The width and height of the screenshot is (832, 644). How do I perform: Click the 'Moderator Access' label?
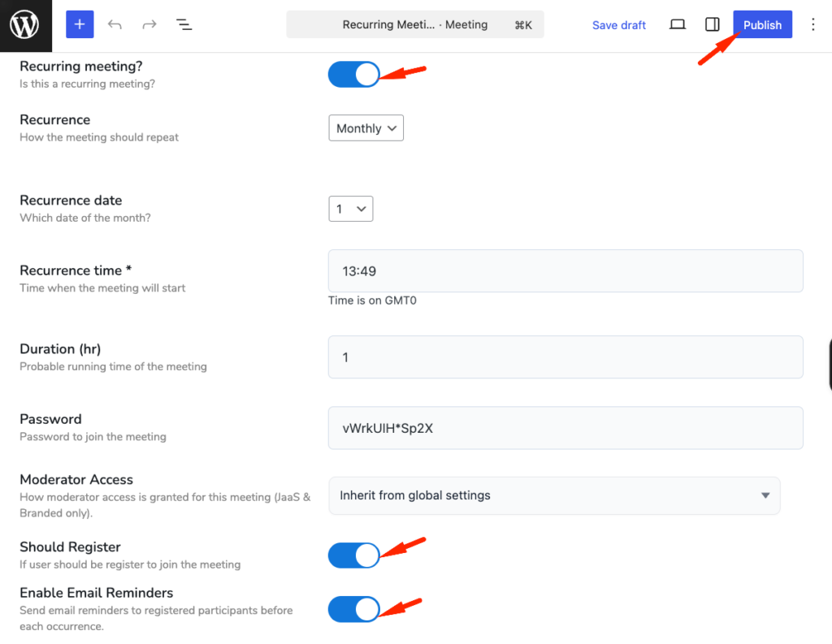[x=76, y=480]
